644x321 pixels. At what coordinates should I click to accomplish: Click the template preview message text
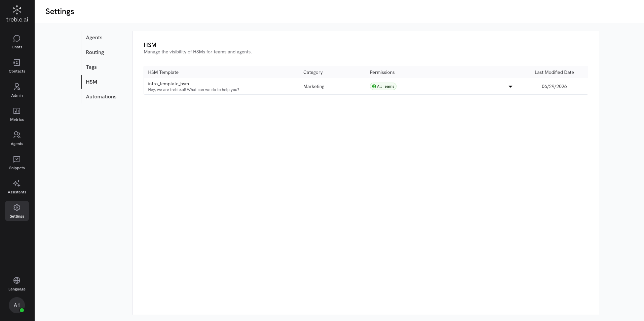point(193,90)
